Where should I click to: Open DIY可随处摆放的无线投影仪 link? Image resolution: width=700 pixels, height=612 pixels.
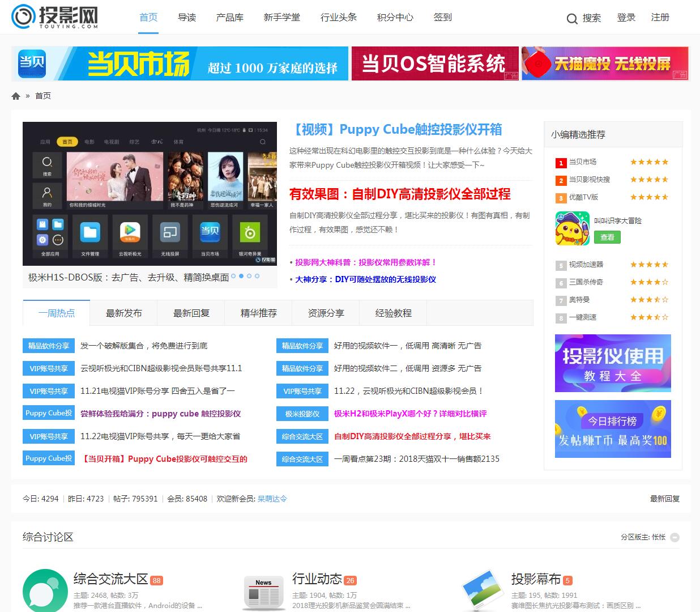pyautogui.click(x=366, y=279)
